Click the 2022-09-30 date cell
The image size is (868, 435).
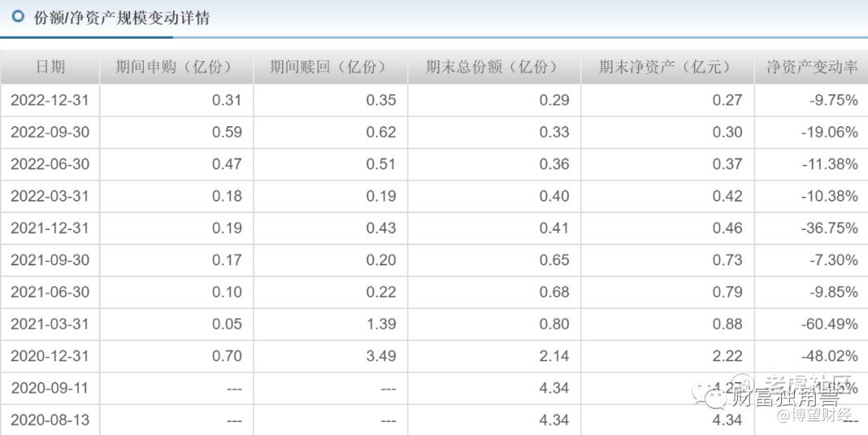pos(50,133)
